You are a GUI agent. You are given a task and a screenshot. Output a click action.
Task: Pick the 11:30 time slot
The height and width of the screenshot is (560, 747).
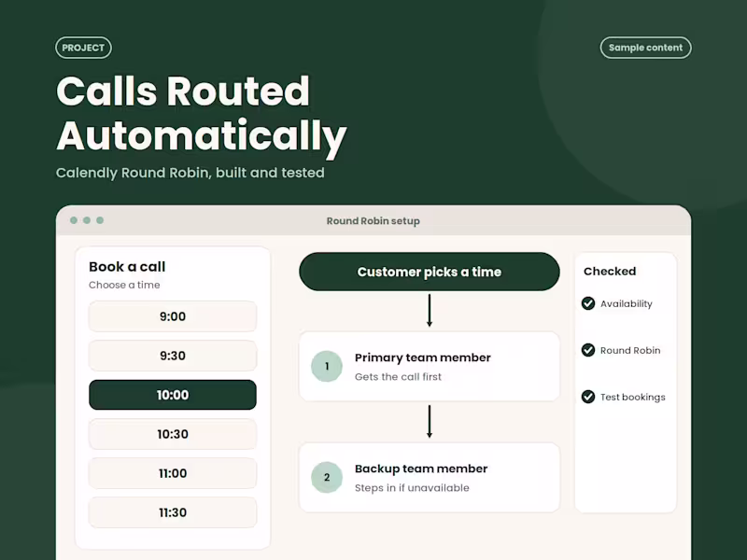[173, 512]
